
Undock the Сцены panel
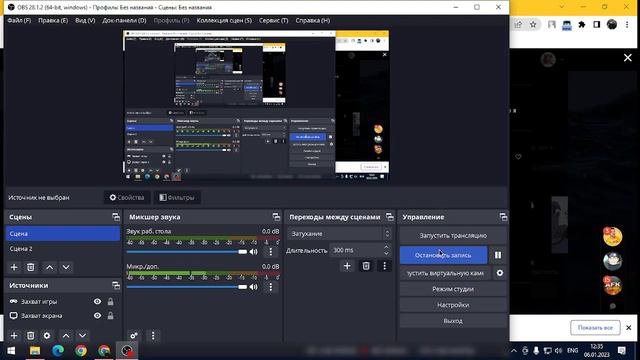click(x=116, y=217)
